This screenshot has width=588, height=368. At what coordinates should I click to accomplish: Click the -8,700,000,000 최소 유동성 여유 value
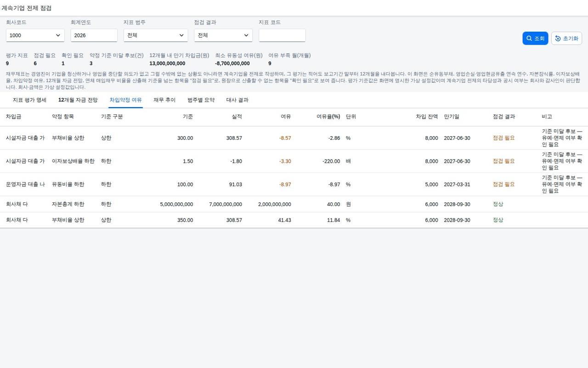232,63
